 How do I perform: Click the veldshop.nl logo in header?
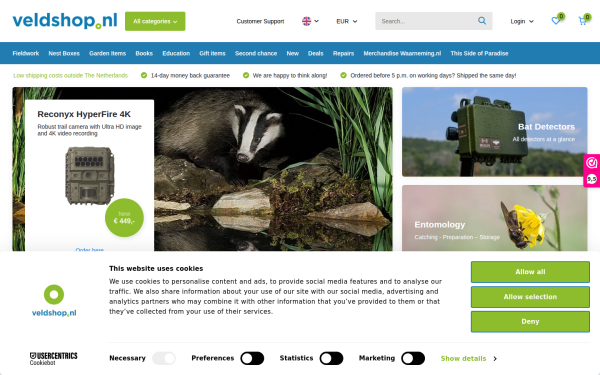click(65, 21)
